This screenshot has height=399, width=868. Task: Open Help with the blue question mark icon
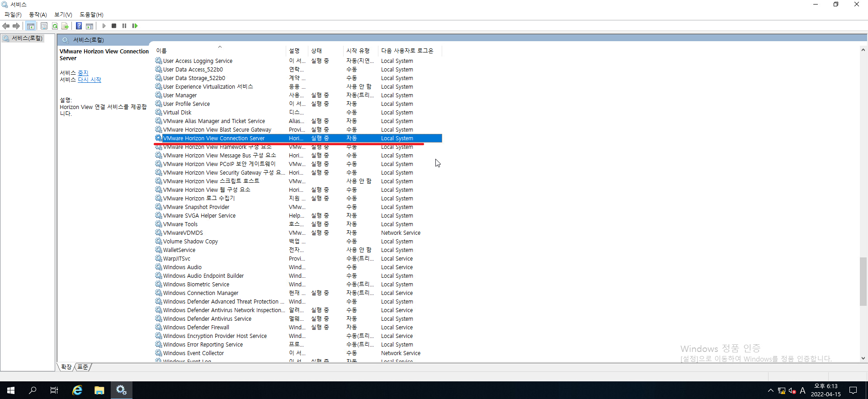(79, 26)
